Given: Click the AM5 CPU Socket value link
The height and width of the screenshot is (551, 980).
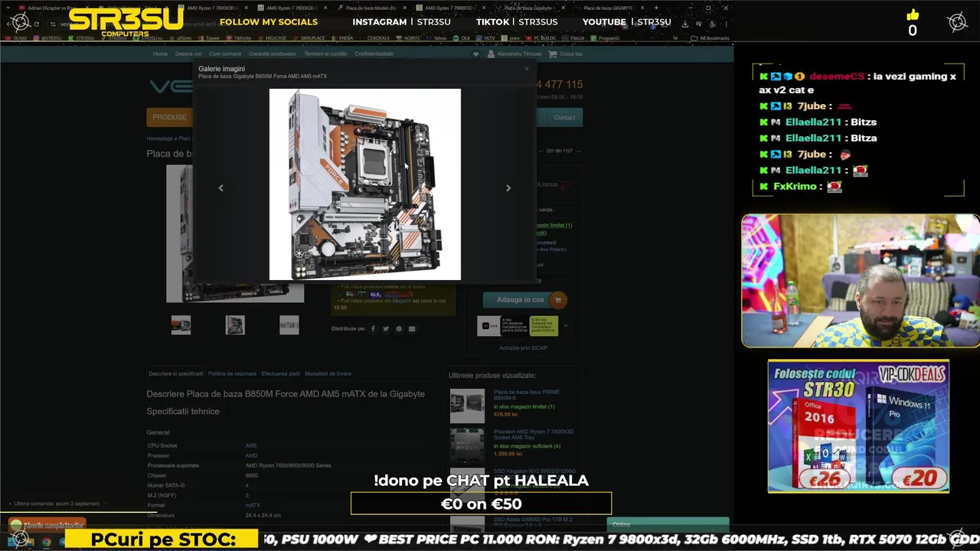Looking at the screenshot, I should [251, 445].
